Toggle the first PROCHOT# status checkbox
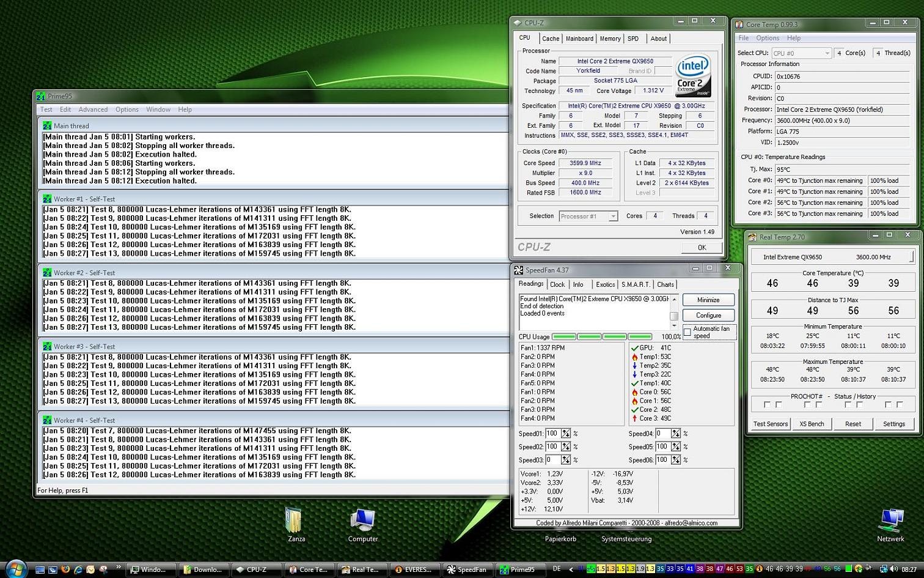Image resolution: width=924 pixels, height=578 pixels. pos(767,405)
